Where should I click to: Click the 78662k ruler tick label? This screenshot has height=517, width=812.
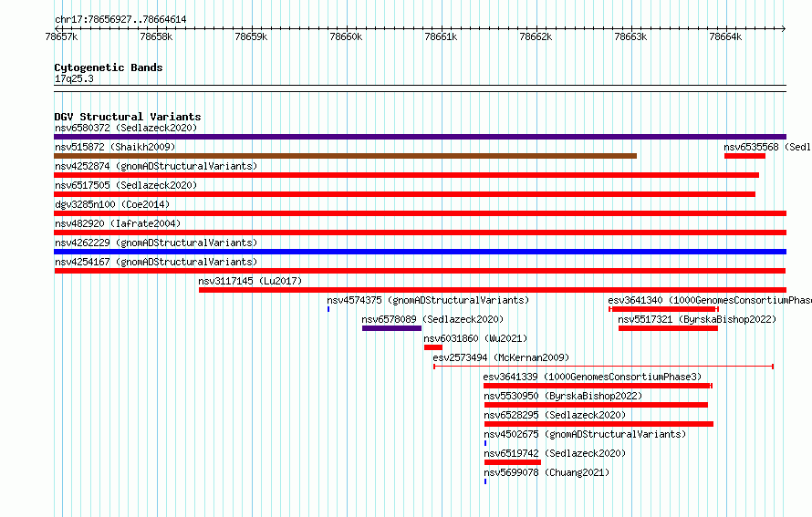[x=536, y=36]
